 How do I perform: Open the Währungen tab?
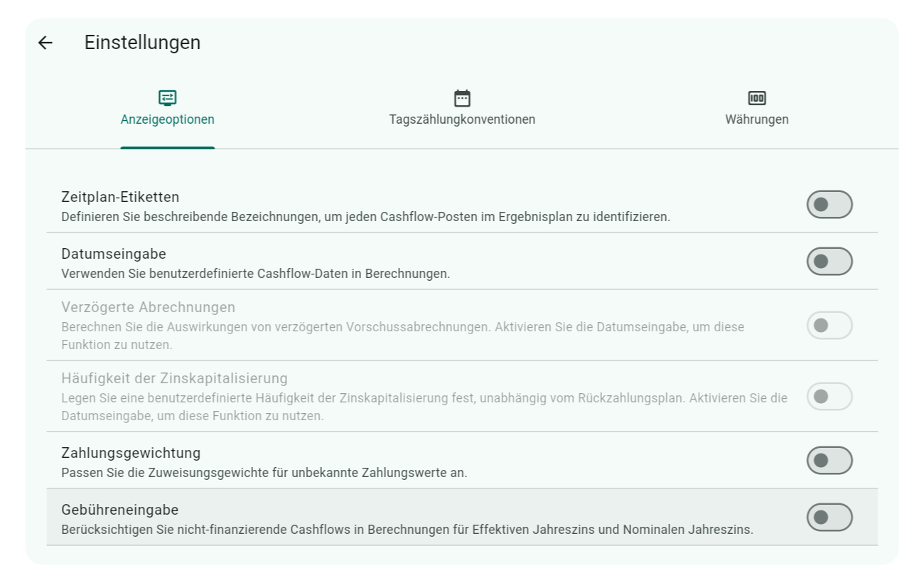coord(756,110)
